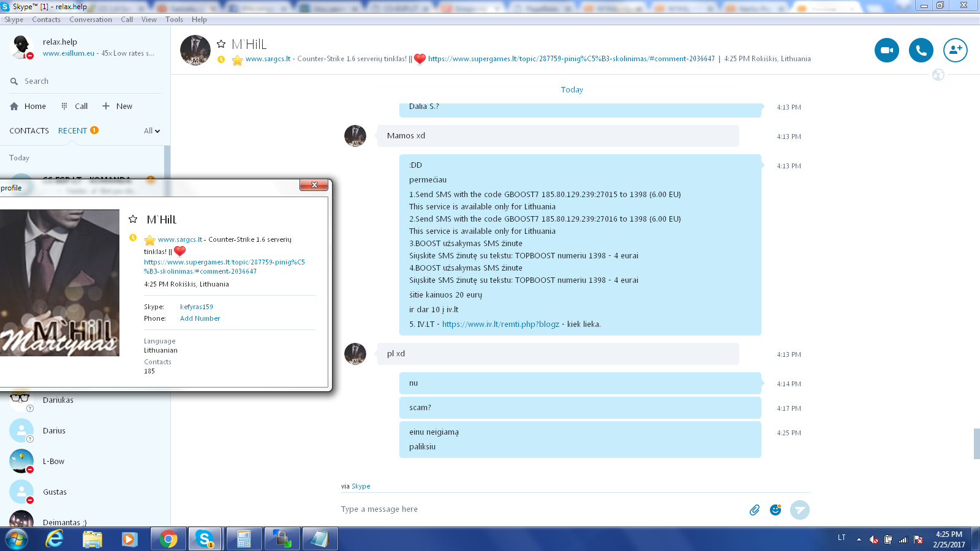The height and width of the screenshot is (551, 980).
Task: Open Windows Explorer folder in taskbar
Action: tap(92, 539)
